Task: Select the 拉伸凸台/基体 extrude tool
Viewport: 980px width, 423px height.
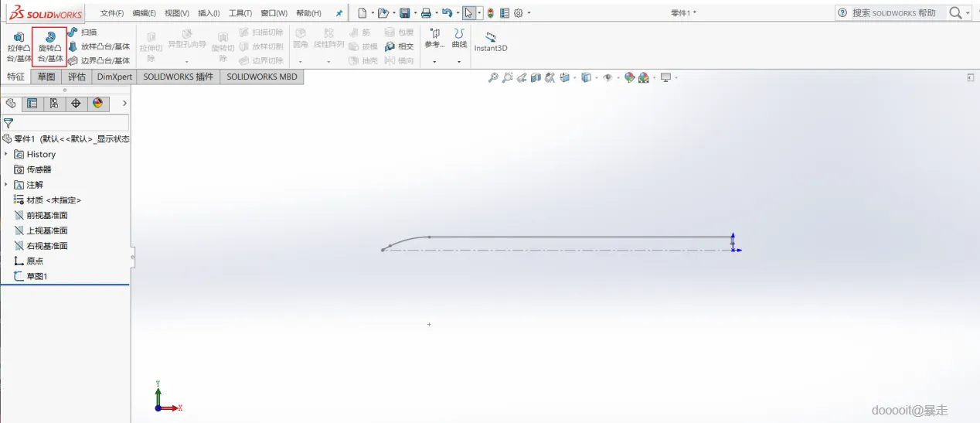Action: coord(19,46)
